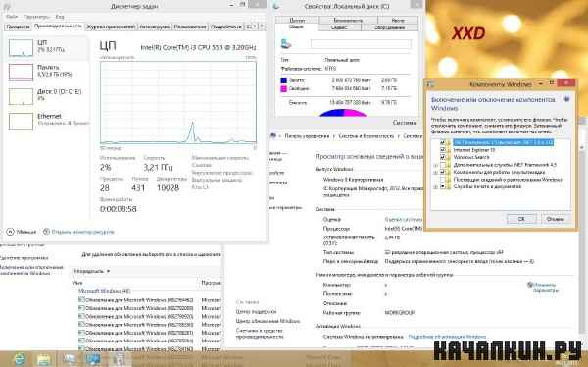Switch to the Процессы tab
The width and height of the screenshot is (588, 367).
[x=18, y=27]
